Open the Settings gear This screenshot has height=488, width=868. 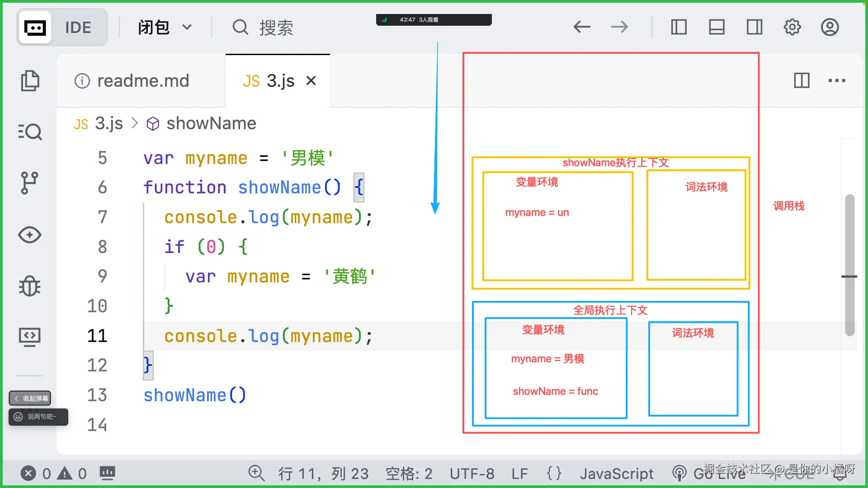coord(792,27)
